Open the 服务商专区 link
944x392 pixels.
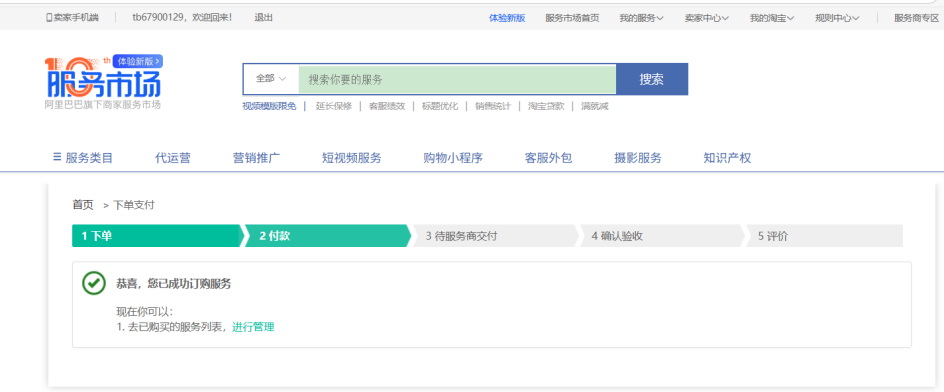[916, 18]
